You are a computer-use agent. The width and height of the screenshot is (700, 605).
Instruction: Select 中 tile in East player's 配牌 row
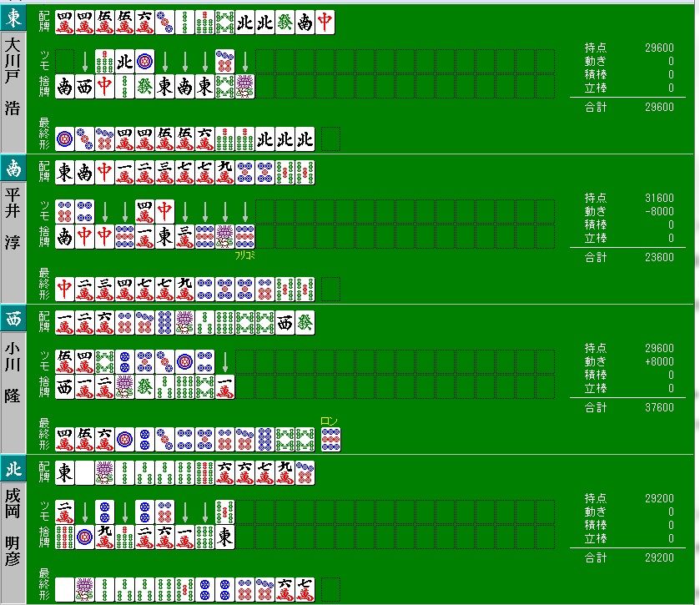pos(325,23)
